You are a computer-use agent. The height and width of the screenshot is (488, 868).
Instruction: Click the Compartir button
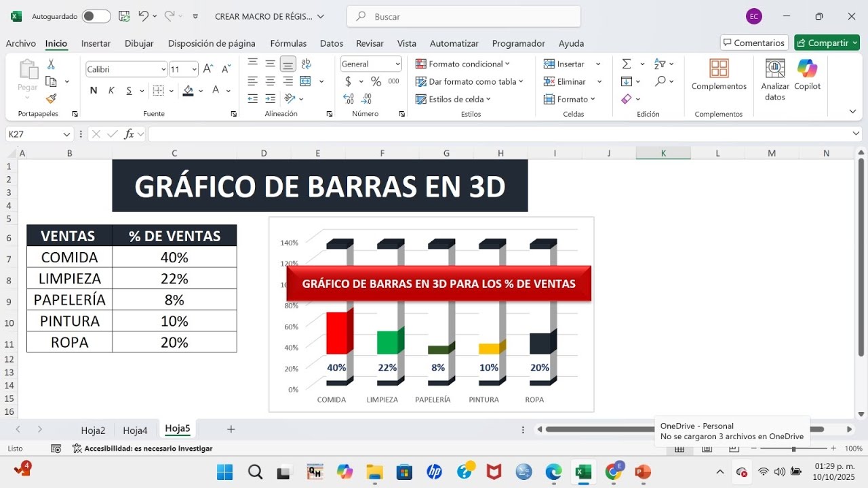827,43
